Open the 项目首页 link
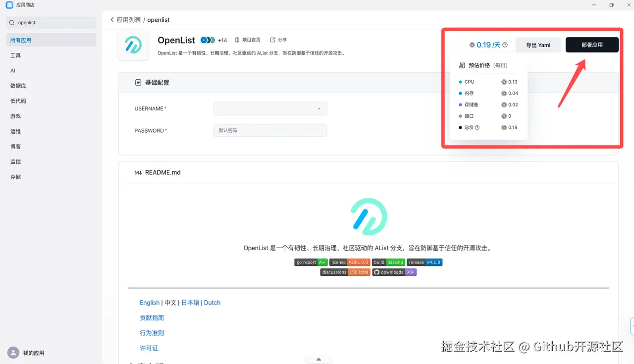 click(251, 40)
